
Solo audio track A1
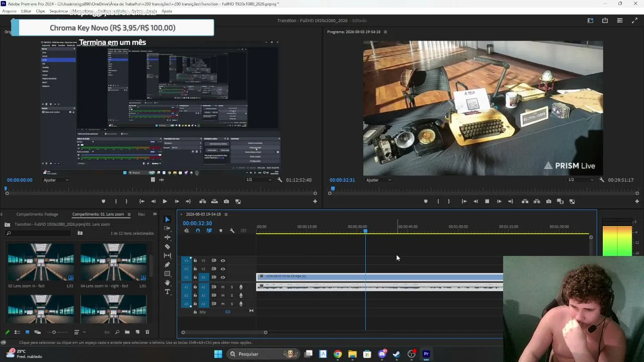pyautogui.click(x=232, y=287)
